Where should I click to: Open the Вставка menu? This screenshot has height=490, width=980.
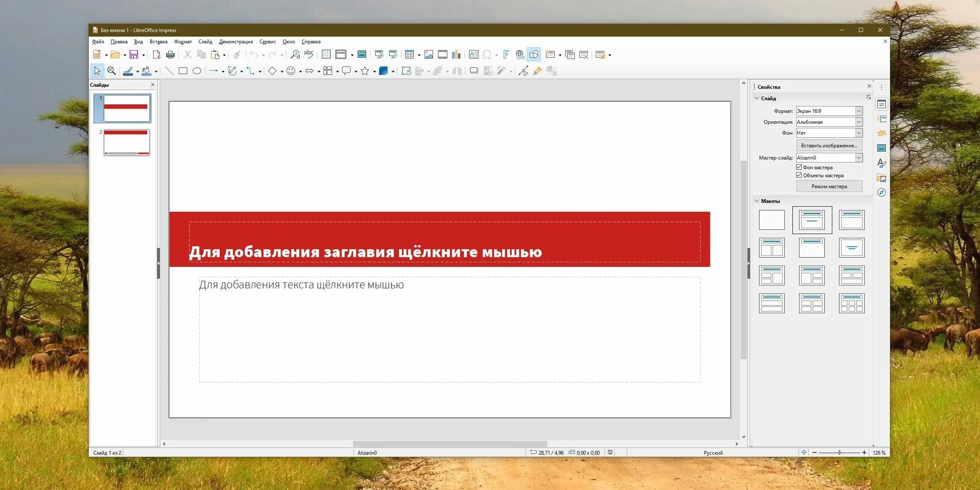coord(158,42)
